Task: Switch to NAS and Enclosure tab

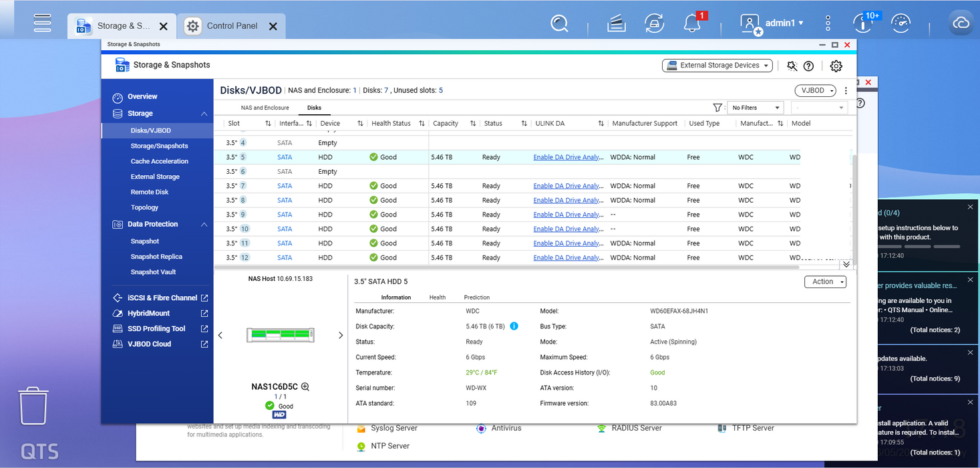Action: point(265,108)
